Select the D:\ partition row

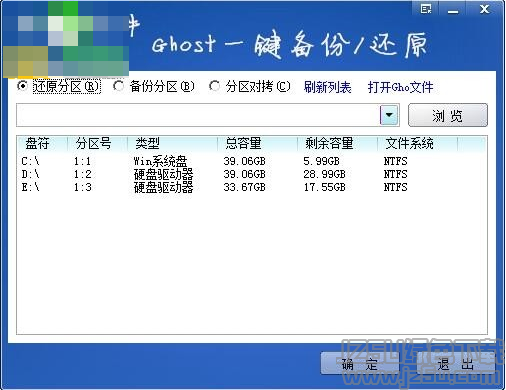[x=252, y=174]
